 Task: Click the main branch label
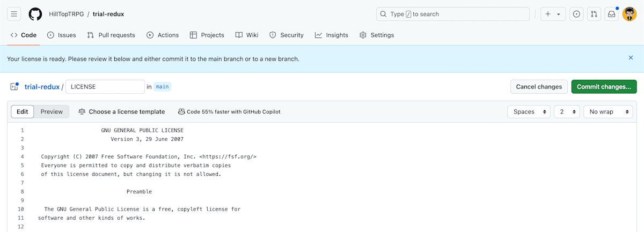point(162,86)
